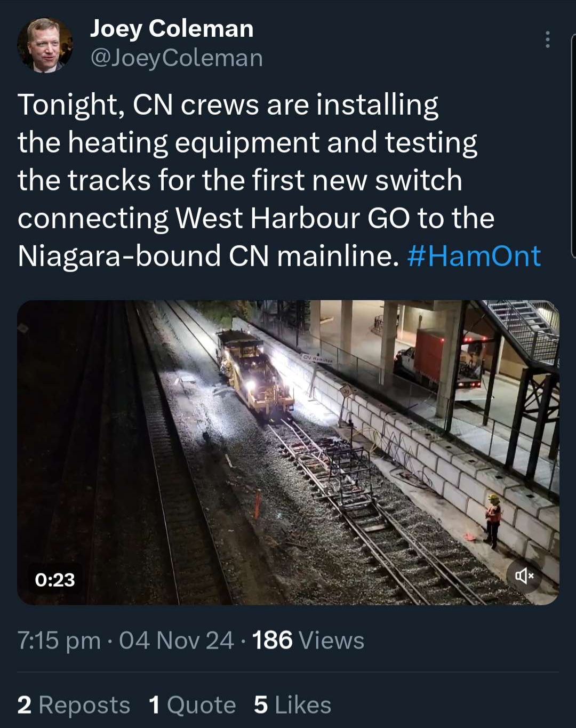Image resolution: width=576 pixels, height=728 pixels.
Task: View the 2 Reposts list
Action: (x=74, y=705)
